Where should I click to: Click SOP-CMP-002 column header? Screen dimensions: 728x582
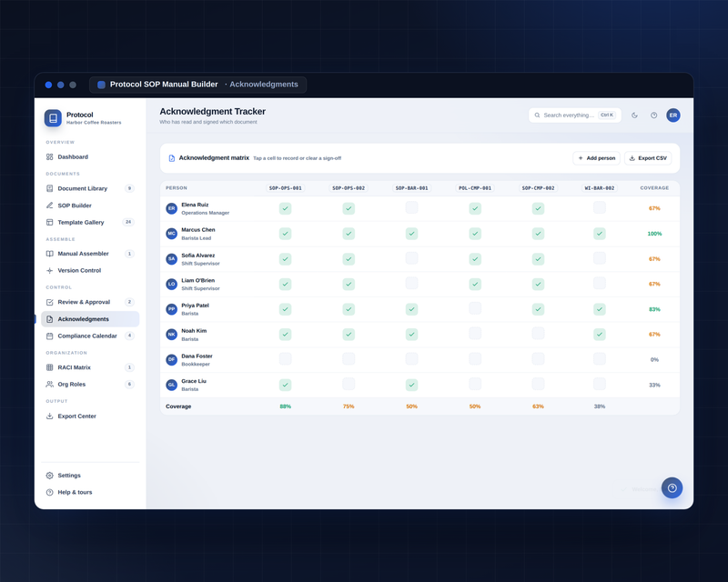pyautogui.click(x=538, y=188)
